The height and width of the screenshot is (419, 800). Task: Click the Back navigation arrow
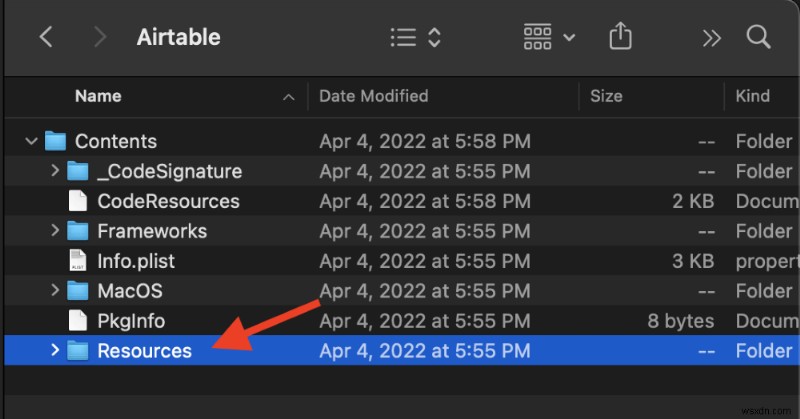(46, 38)
